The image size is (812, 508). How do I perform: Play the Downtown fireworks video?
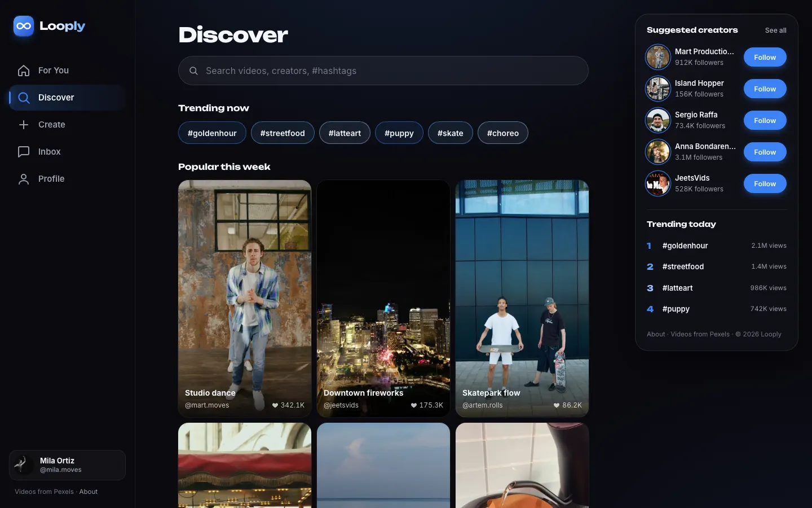point(383,299)
